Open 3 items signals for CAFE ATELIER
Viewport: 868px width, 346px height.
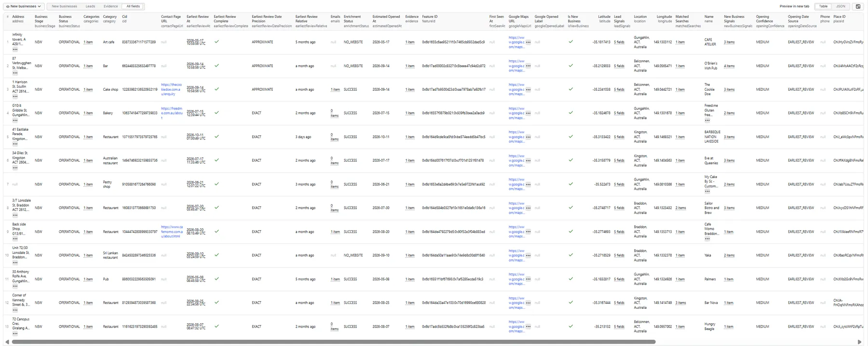pyautogui.click(x=729, y=42)
